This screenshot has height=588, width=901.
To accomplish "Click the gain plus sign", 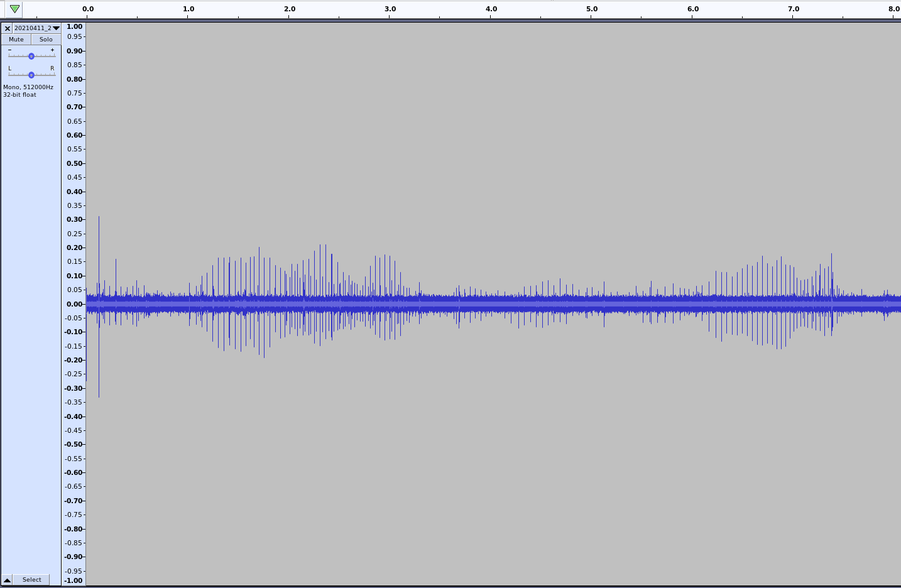I will (x=52, y=50).
